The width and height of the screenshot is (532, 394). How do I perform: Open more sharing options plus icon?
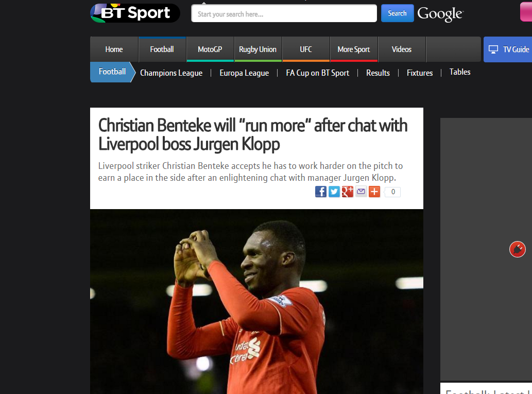pos(374,192)
